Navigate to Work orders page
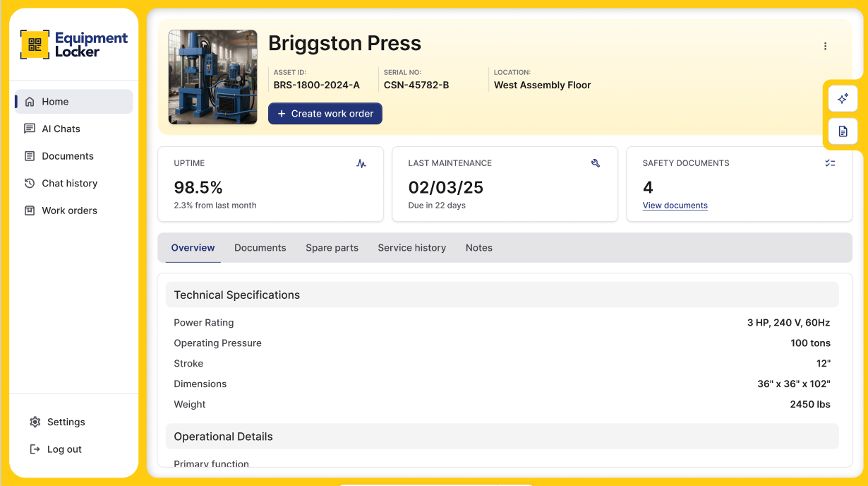Image resolution: width=868 pixels, height=486 pixels. (69, 211)
